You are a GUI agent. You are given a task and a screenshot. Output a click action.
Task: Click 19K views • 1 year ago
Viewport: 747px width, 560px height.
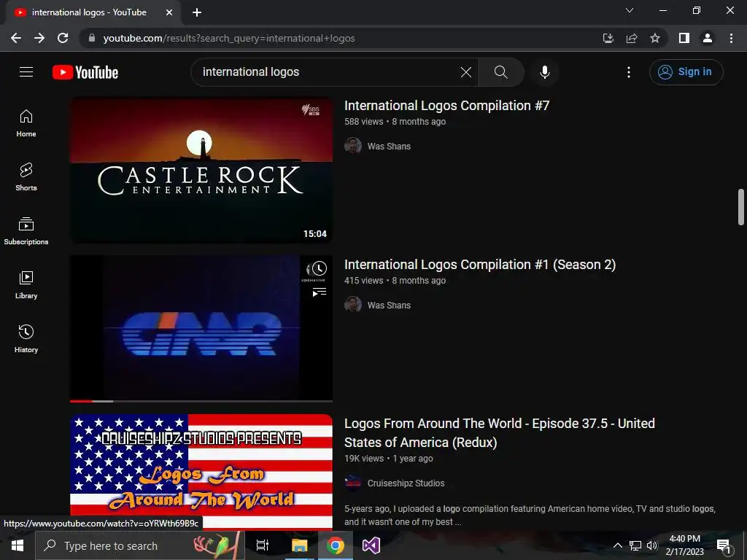389,459
